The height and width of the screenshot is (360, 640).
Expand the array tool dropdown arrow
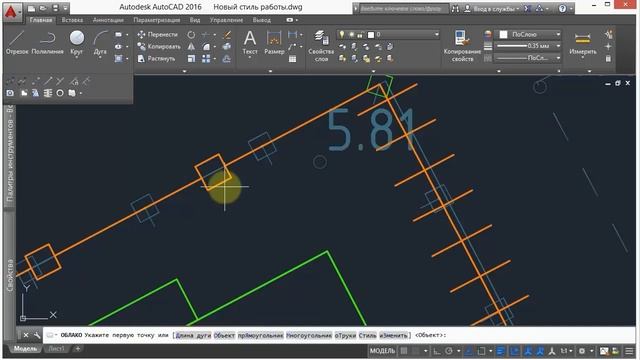coord(215,59)
